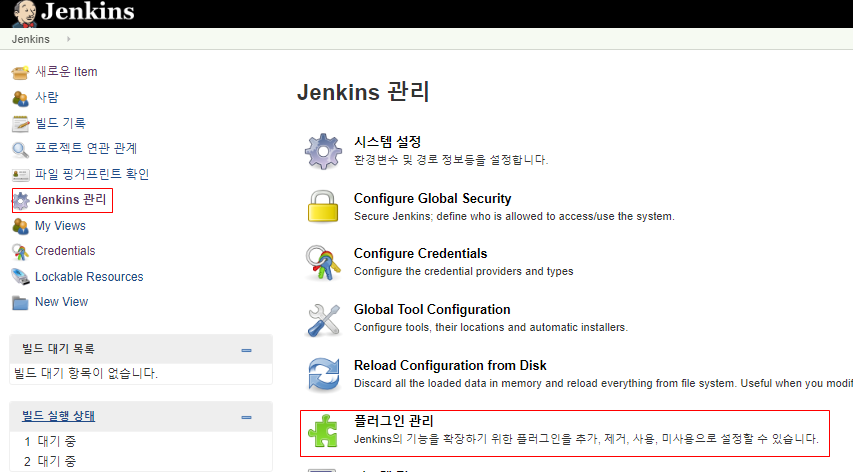Image resolution: width=853 pixels, height=472 pixels.
Task: Open the New View link
Action: (61, 302)
